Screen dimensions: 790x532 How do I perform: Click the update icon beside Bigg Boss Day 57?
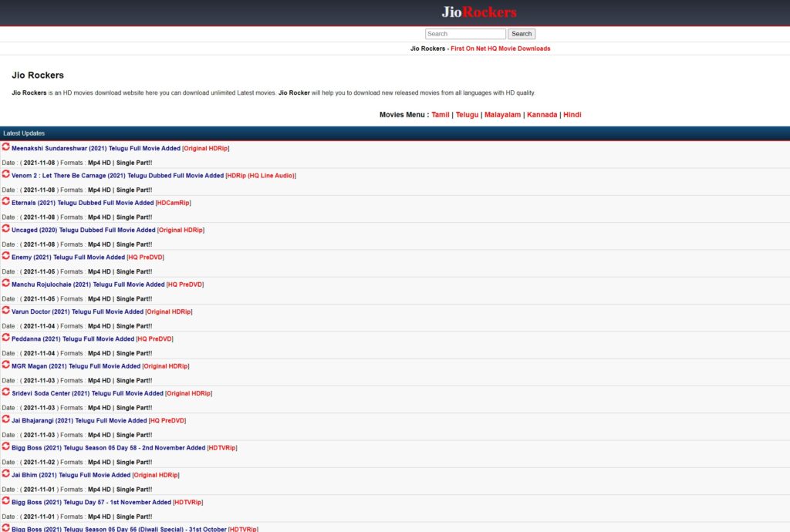[x=5, y=500]
